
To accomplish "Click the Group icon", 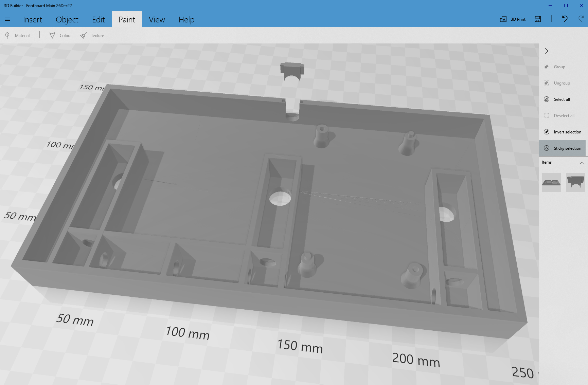I will (547, 67).
